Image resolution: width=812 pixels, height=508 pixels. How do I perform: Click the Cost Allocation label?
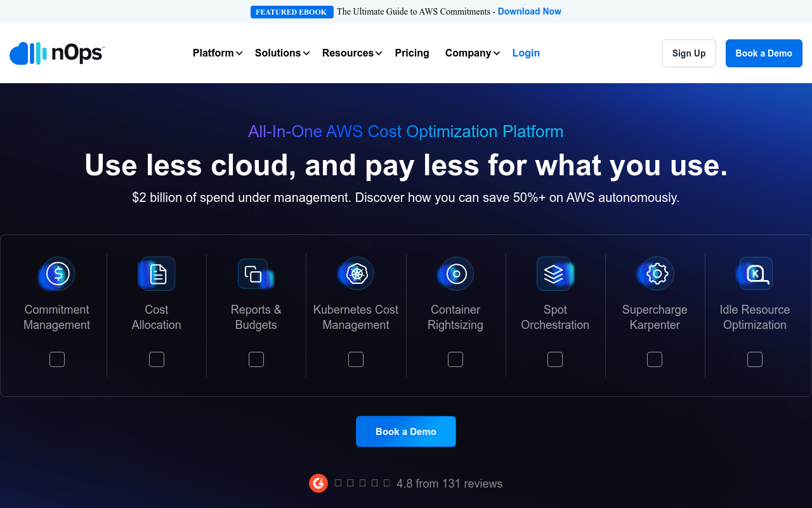[157, 317]
